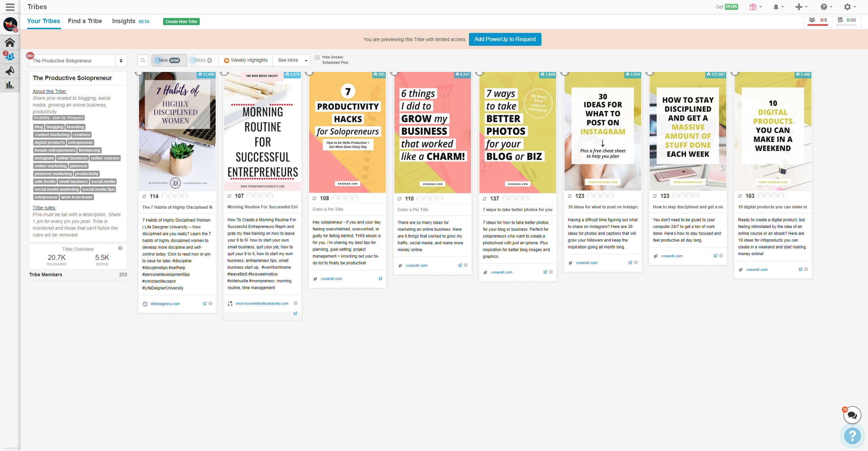The width and height of the screenshot is (868, 451).
Task: Click the Create New Tribe button
Action: tap(181, 22)
